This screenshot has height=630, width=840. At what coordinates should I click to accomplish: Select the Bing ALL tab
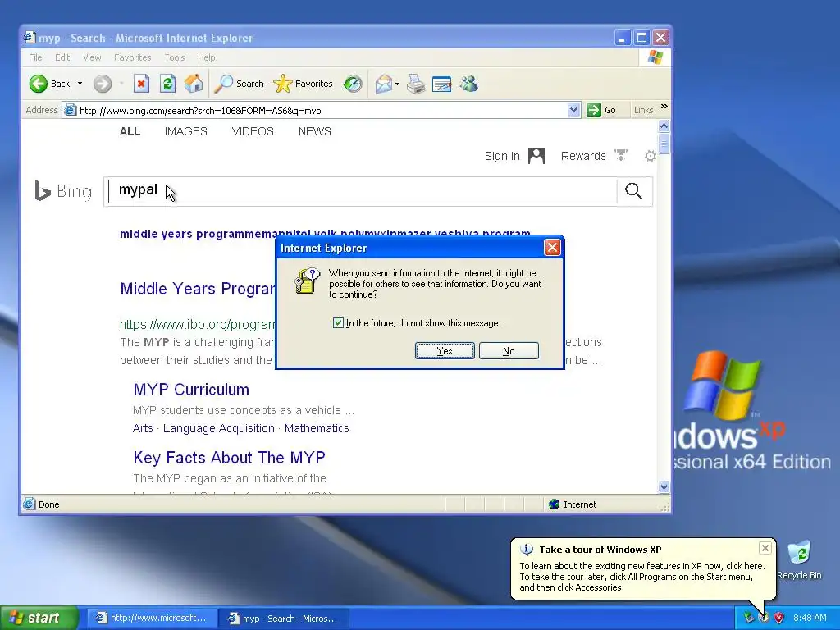(x=130, y=131)
